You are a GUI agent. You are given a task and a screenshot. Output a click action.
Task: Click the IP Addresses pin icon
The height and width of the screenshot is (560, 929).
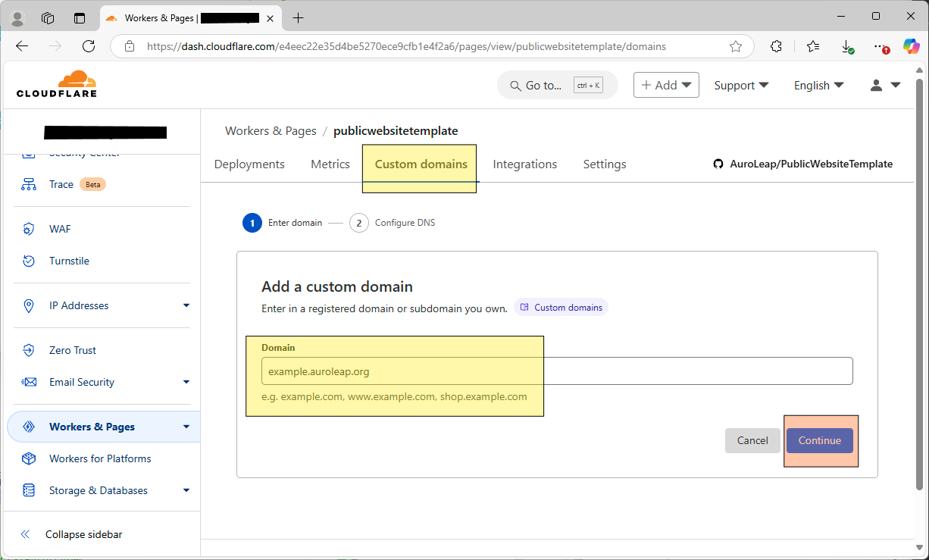(x=29, y=305)
